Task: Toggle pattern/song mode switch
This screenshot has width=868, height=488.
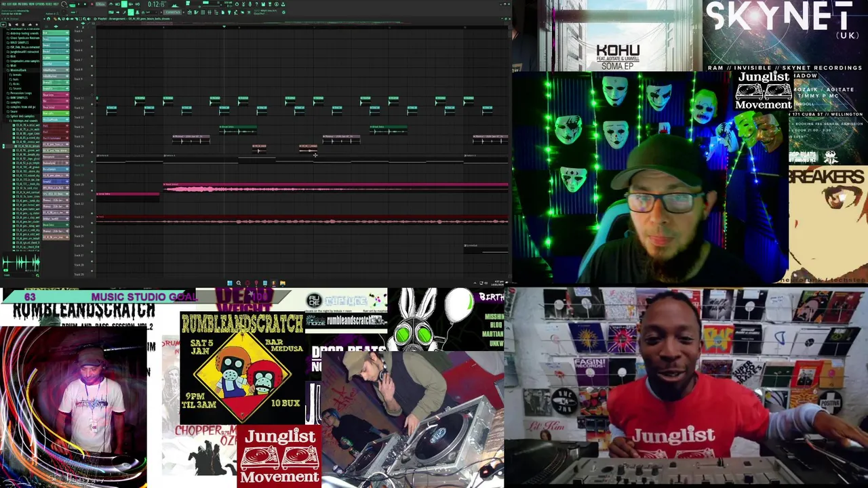Action: click(x=72, y=5)
